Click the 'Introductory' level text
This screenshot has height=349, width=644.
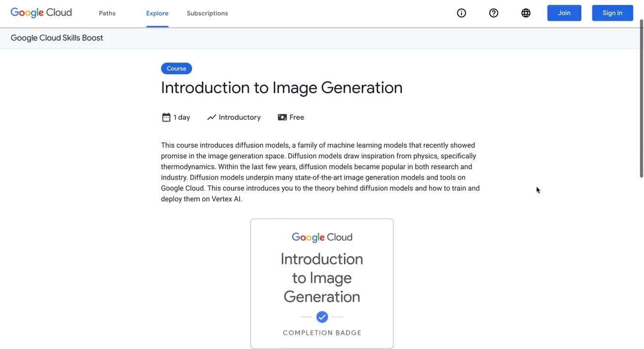(x=240, y=117)
